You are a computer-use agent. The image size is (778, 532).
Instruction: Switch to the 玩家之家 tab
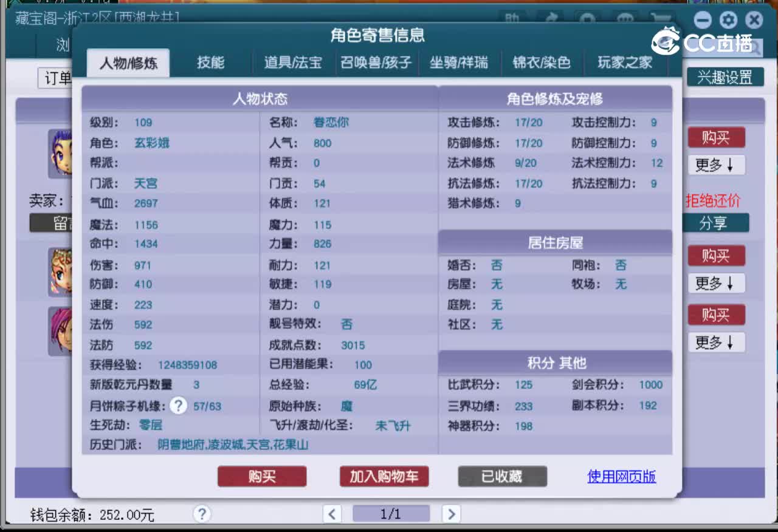(x=625, y=63)
